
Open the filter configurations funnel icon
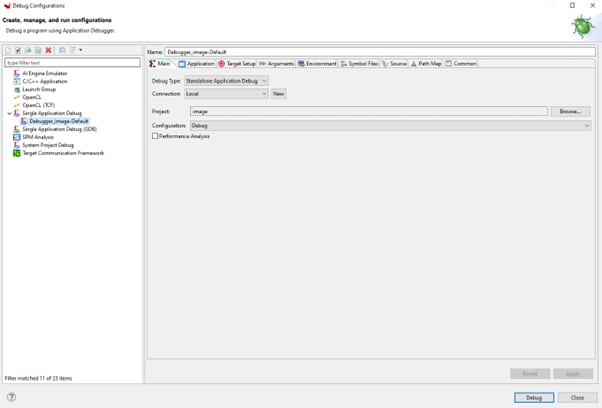click(73, 50)
